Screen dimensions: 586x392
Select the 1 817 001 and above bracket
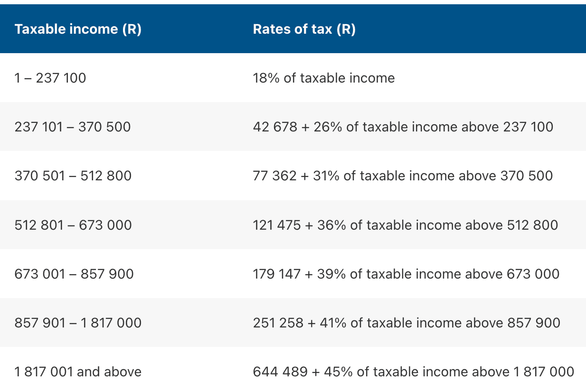[x=78, y=372]
